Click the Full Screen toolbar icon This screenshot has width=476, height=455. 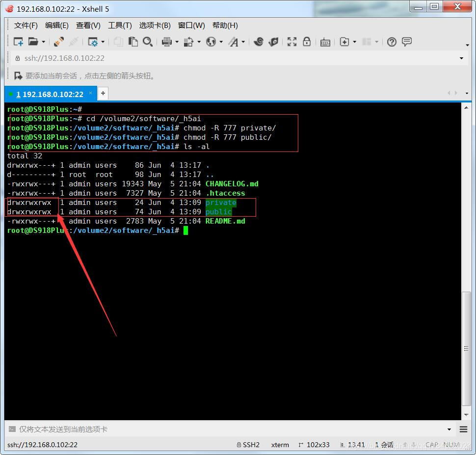pos(292,42)
